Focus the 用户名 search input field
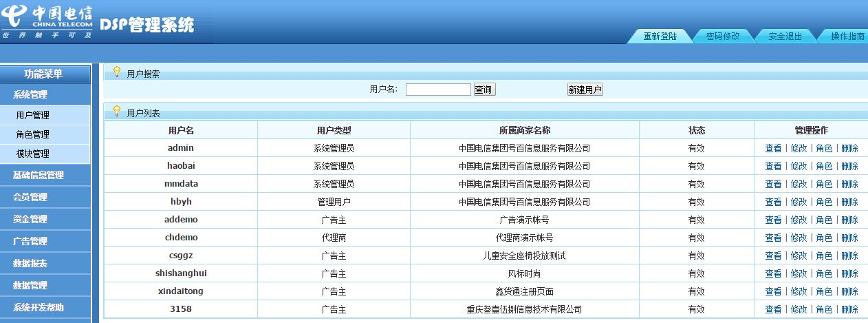Screen dimensions: 868x323 point(438,90)
